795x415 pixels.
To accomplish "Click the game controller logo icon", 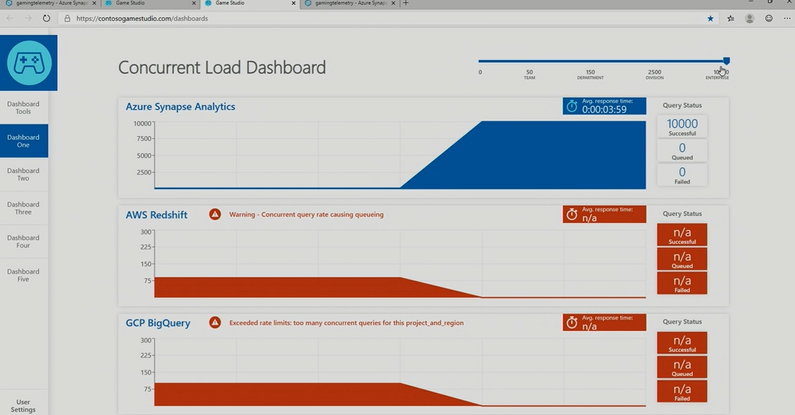I will coord(23,62).
